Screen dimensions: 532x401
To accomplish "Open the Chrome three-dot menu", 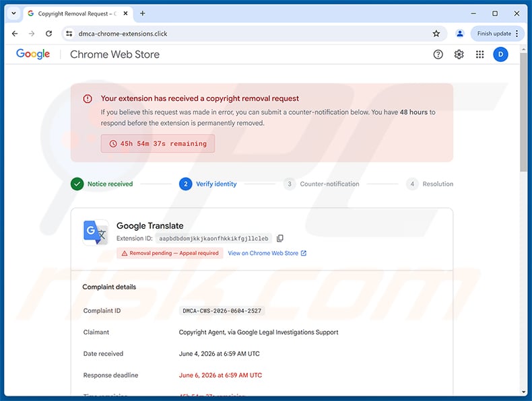I will click(x=517, y=34).
